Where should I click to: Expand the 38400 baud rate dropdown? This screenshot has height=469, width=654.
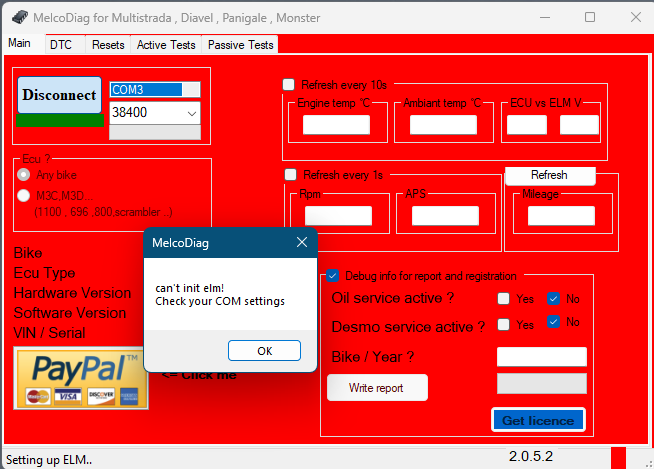coord(191,113)
